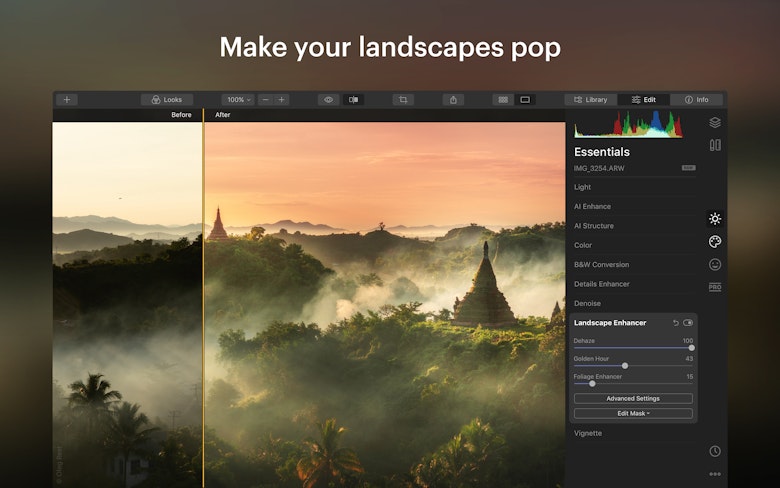The height and width of the screenshot is (488, 780).
Task: Open the Info tab
Action: point(696,99)
